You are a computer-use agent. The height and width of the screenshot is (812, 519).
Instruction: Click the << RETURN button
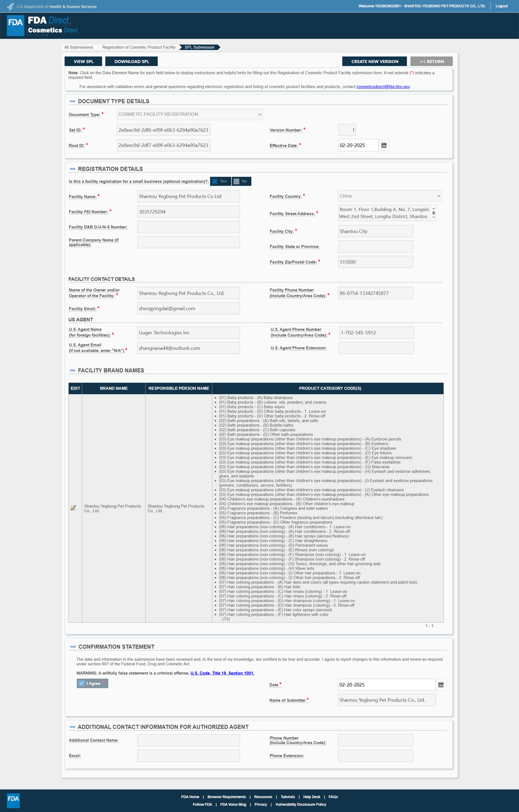pyautogui.click(x=432, y=61)
